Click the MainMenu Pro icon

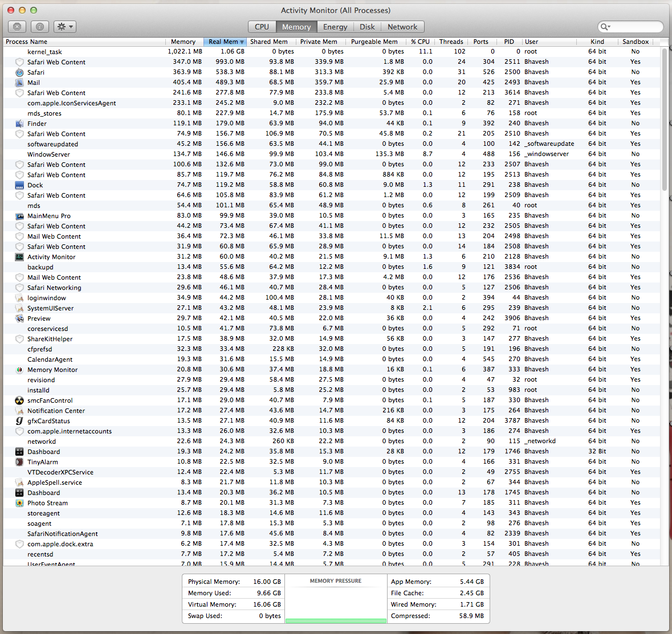pos(19,216)
